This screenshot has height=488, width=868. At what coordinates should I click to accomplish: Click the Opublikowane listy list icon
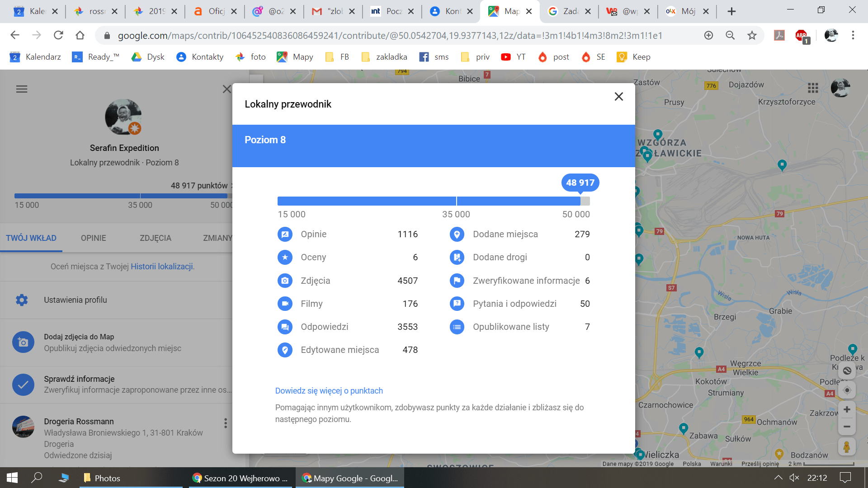457,327
